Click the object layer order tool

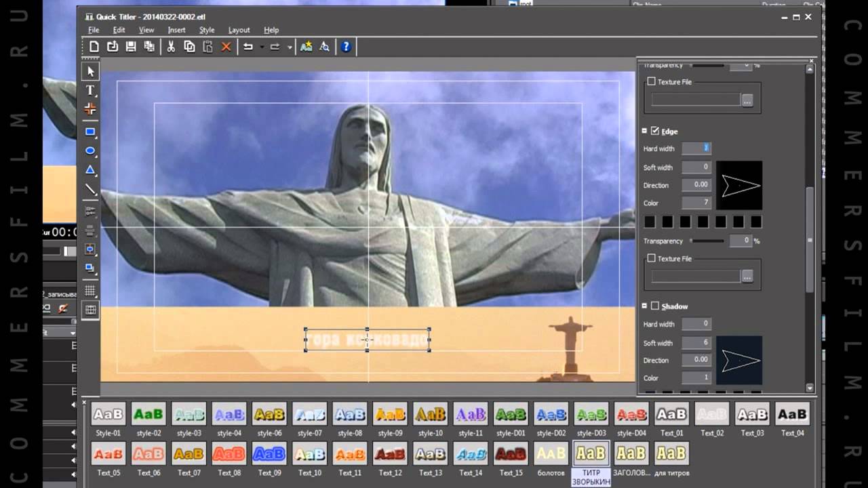coord(90,268)
